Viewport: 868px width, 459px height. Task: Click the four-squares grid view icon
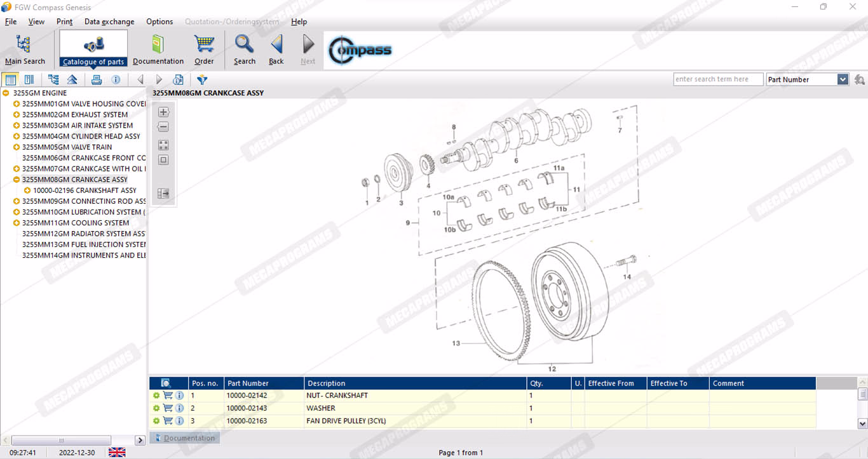(x=163, y=145)
